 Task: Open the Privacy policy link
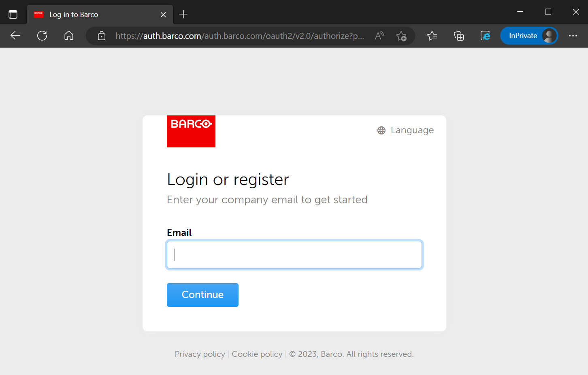(200, 354)
